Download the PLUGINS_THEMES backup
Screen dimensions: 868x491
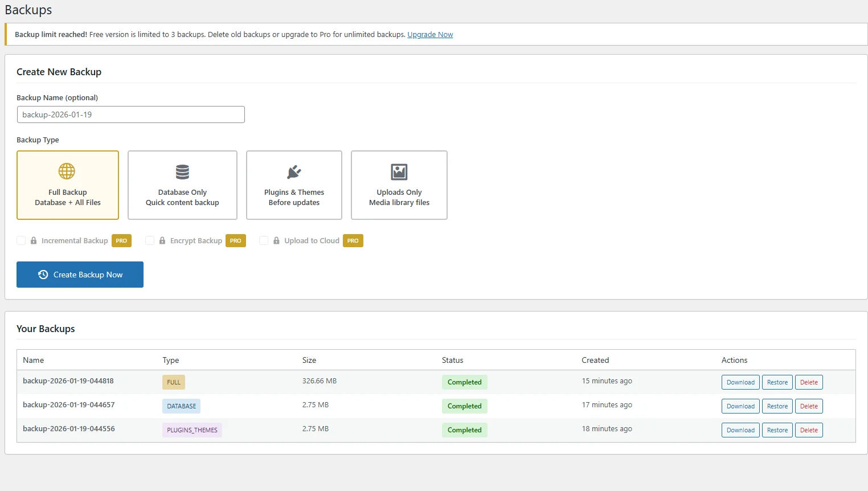click(740, 430)
